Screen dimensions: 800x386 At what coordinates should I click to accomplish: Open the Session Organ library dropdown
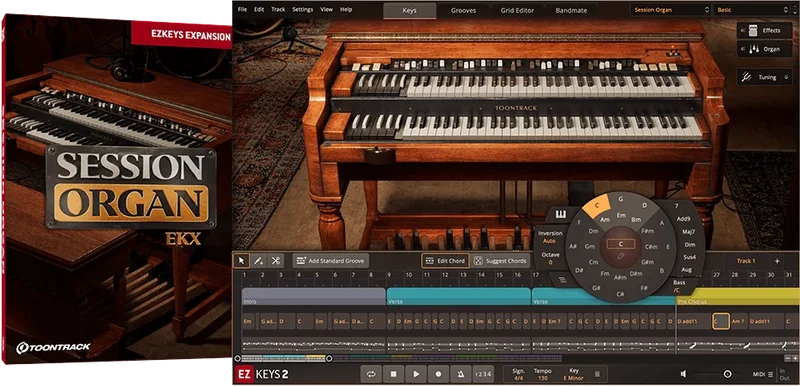tap(671, 10)
